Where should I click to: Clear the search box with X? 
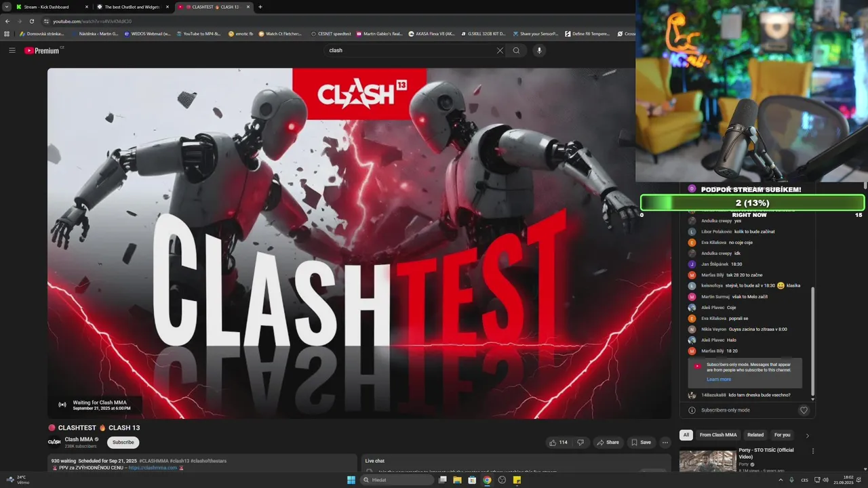[x=500, y=50]
